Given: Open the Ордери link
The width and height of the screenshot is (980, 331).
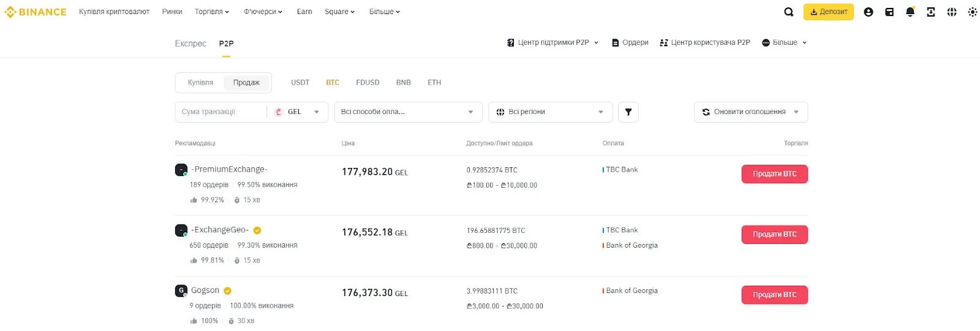Looking at the screenshot, I should pyautogui.click(x=630, y=43).
